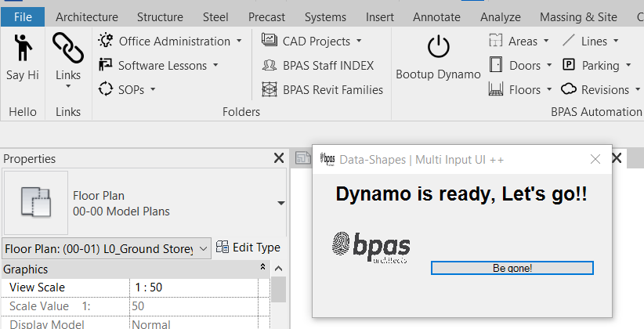Open the Floor Plan L0_Ground Storey combo box
This screenshot has height=329, width=644.
pos(107,248)
